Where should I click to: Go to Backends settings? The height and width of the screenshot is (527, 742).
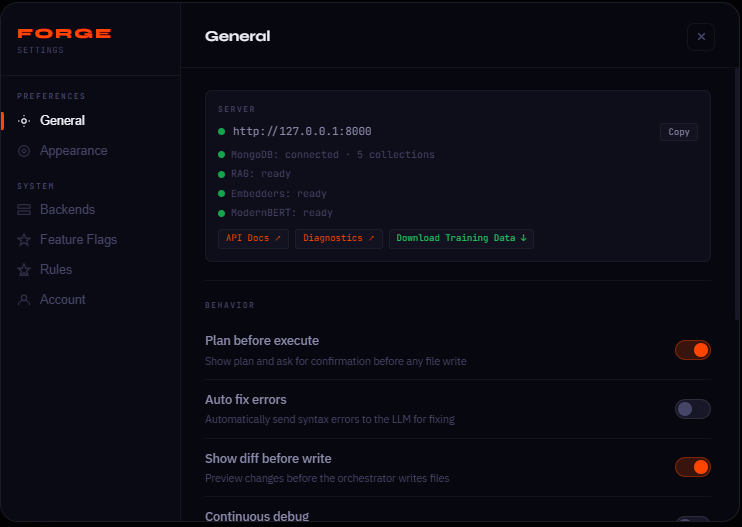tap(90, 210)
